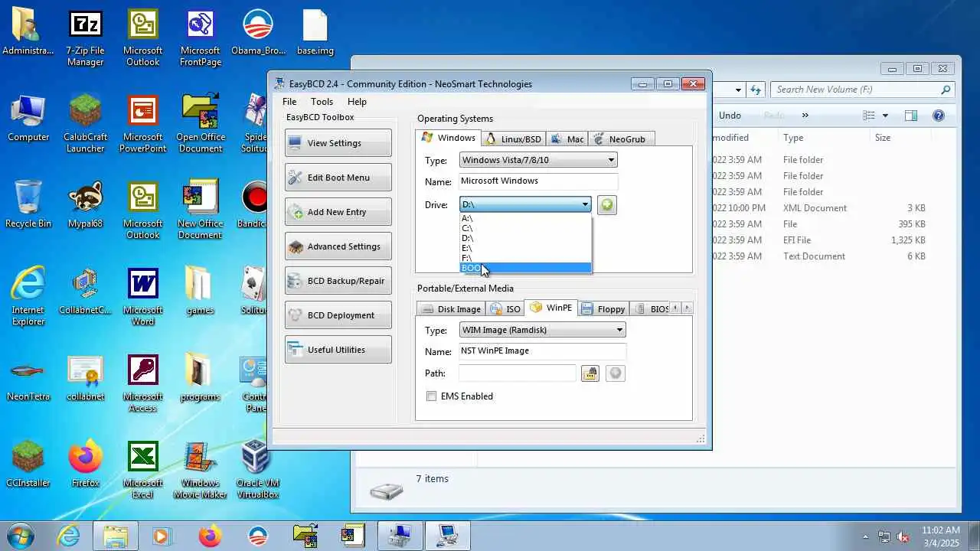
Task: Open base.img file on the desktop
Action: (315, 34)
